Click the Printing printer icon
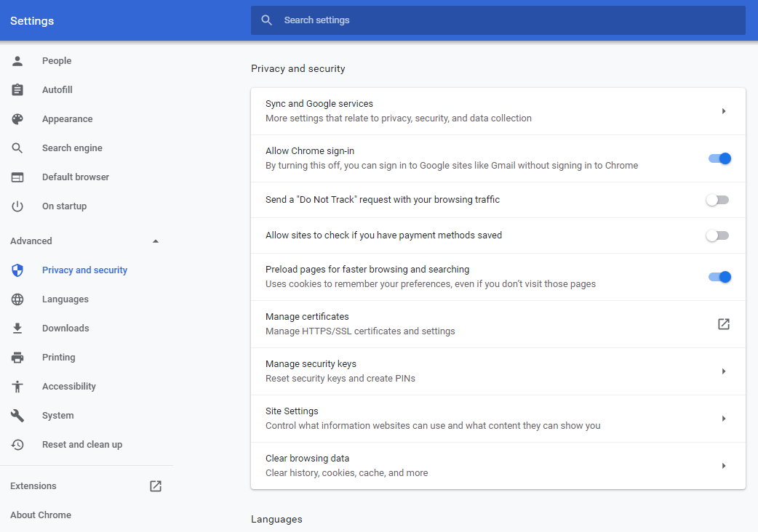The height and width of the screenshot is (532, 758). [x=17, y=358]
